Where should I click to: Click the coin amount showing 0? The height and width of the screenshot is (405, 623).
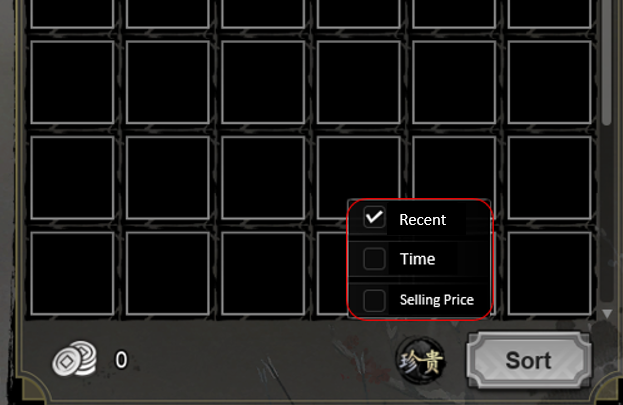121,360
